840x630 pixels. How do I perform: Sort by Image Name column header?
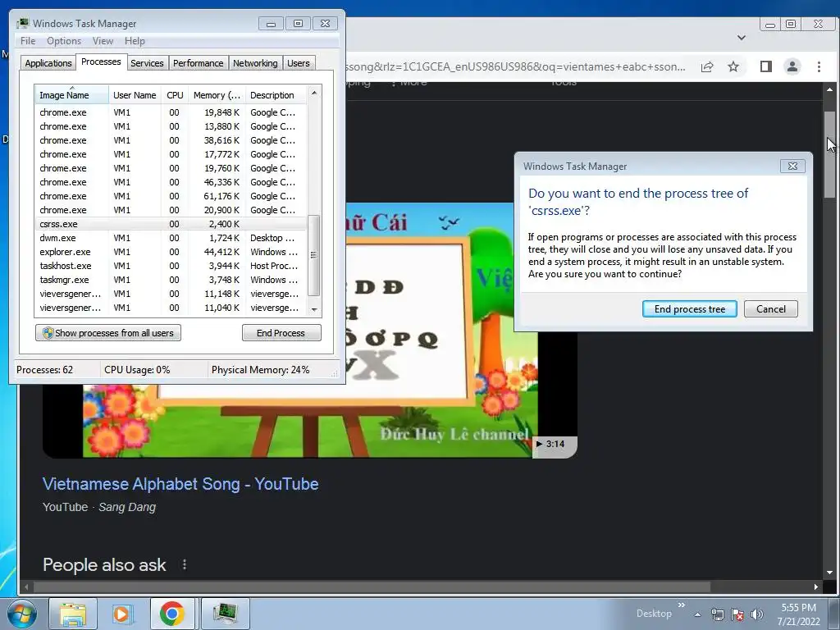pos(71,95)
